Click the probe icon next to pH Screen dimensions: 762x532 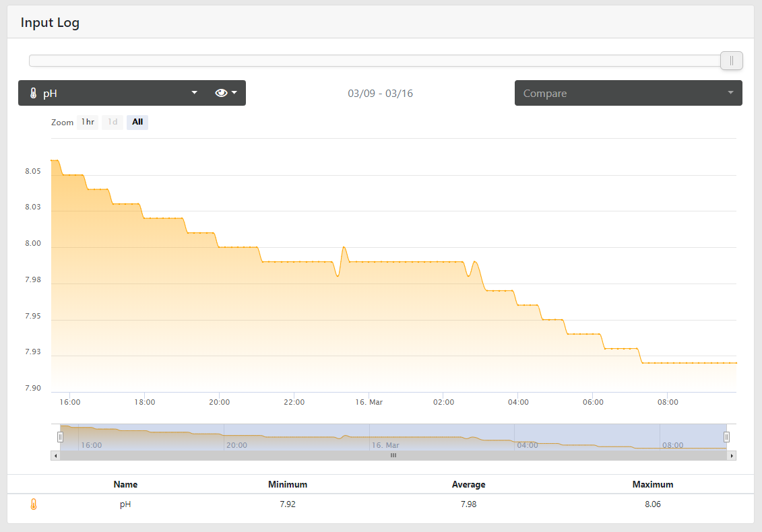pos(33,94)
